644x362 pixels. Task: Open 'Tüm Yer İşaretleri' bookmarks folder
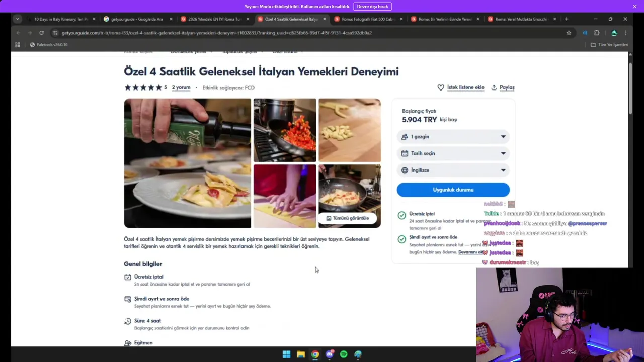pos(609,45)
